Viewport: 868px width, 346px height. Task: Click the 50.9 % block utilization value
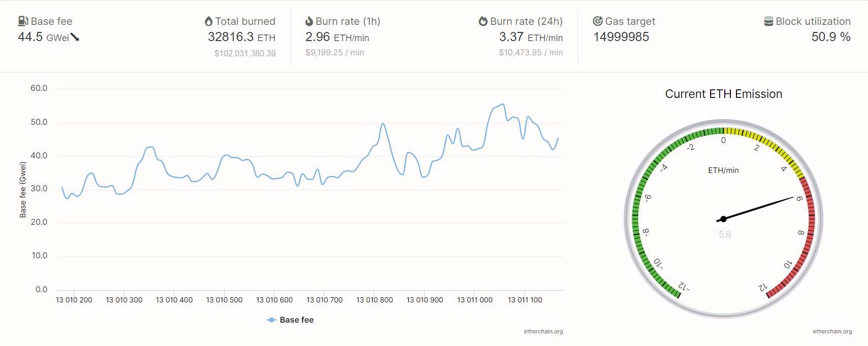830,37
